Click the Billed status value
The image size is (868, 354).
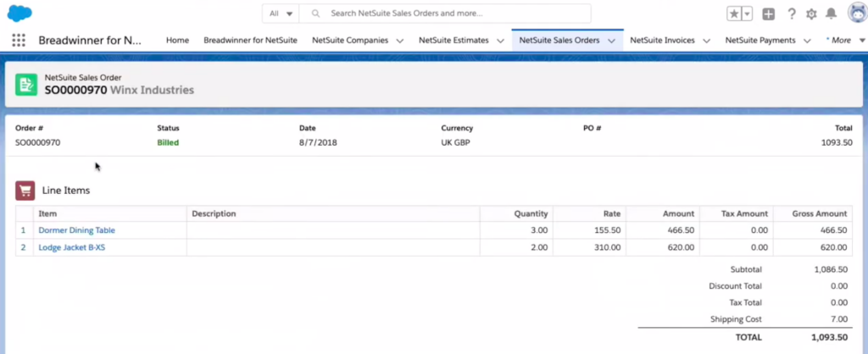click(x=168, y=143)
